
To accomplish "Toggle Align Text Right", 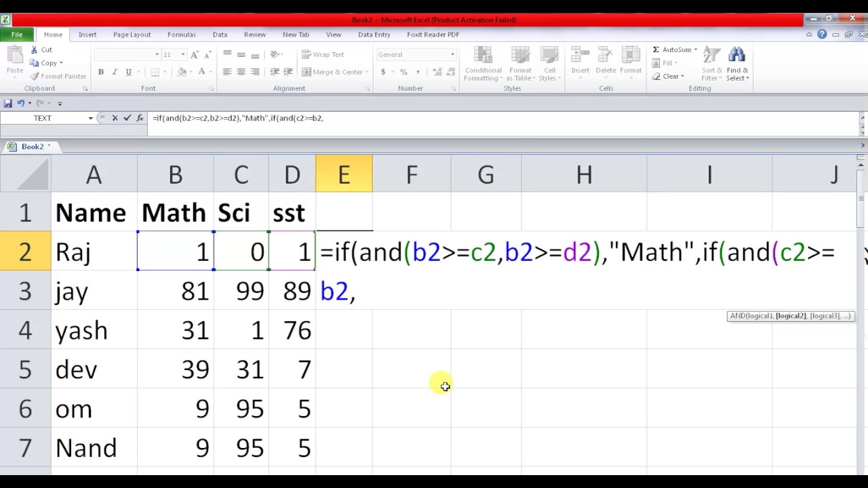I will point(254,72).
